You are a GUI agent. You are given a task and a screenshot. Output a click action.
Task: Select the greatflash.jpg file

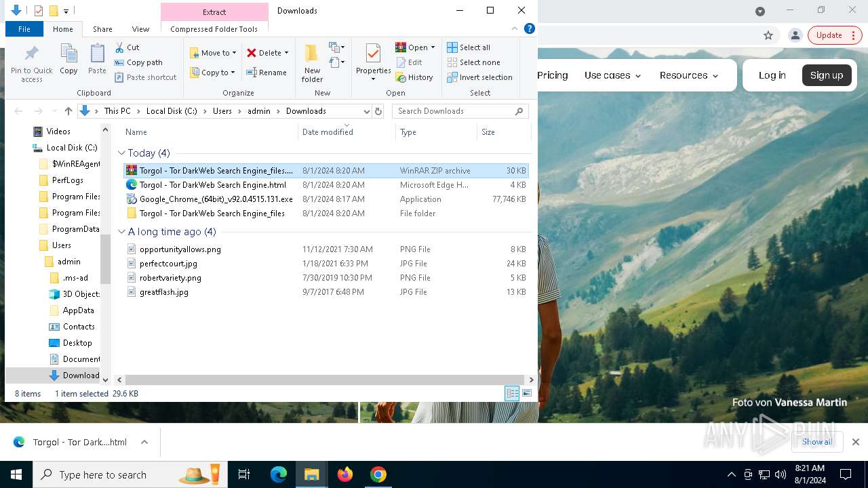163,292
